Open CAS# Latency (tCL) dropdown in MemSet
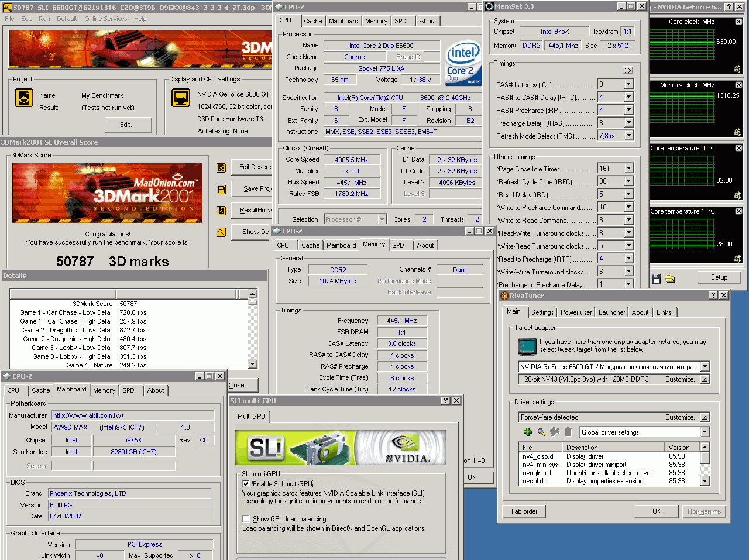This screenshot has width=749, height=560. [628, 84]
